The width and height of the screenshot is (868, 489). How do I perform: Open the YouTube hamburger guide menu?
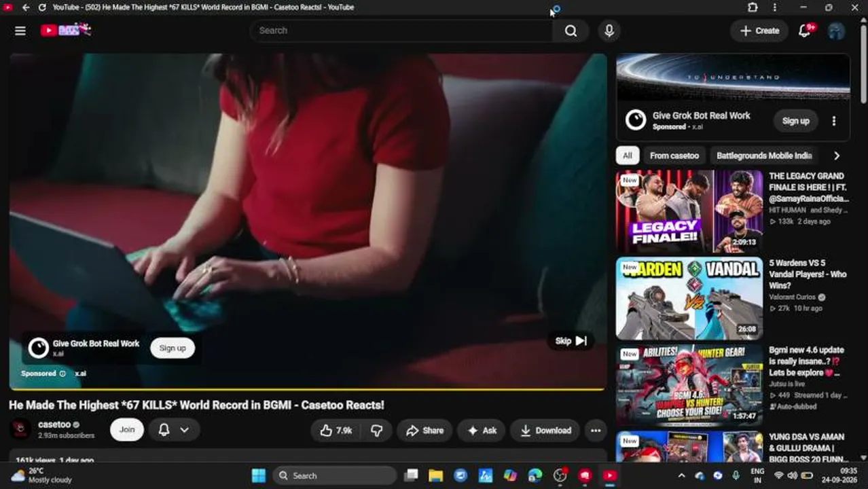(x=20, y=31)
